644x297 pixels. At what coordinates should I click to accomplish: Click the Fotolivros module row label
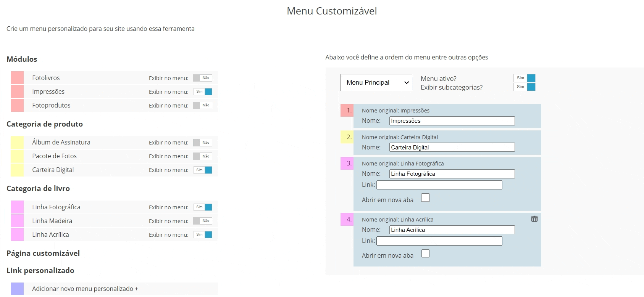coord(46,78)
